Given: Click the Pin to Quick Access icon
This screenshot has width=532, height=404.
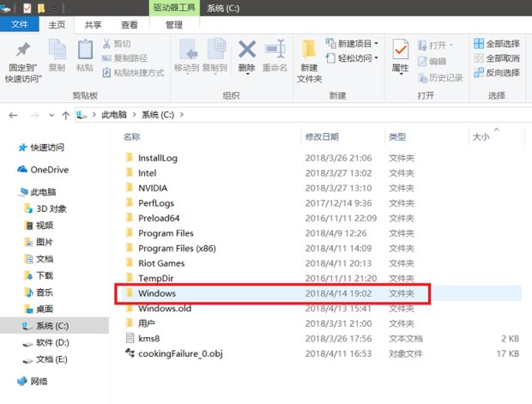Looking at the screenshot, I should tap(23, 50).
